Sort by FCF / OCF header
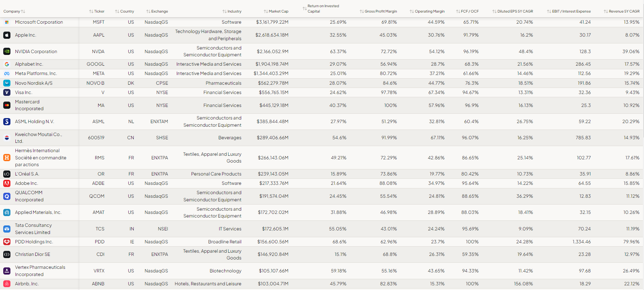The width and height of the screenshot is (644, 290). (x=468, y=11)
